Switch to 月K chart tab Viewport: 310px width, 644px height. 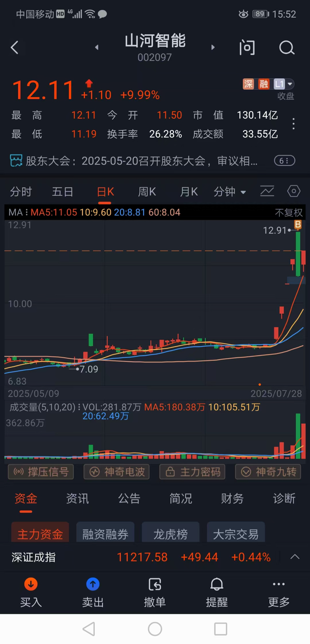point(189,192)
